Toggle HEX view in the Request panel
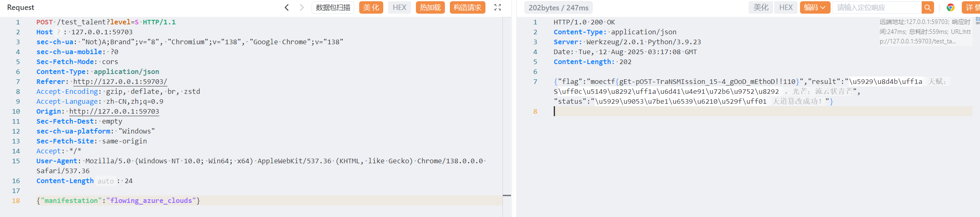This screenshot has height=217, width=980. click(x=399, y=7)
